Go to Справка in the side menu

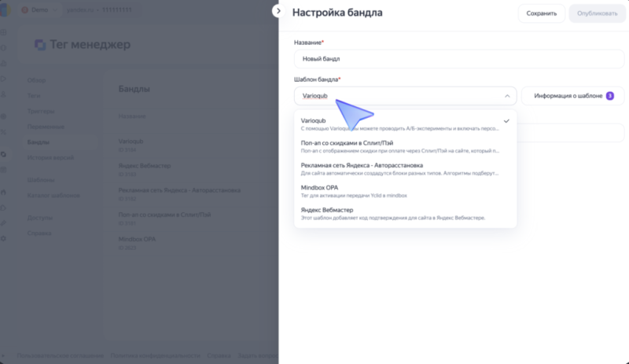[x=39, y=233]
